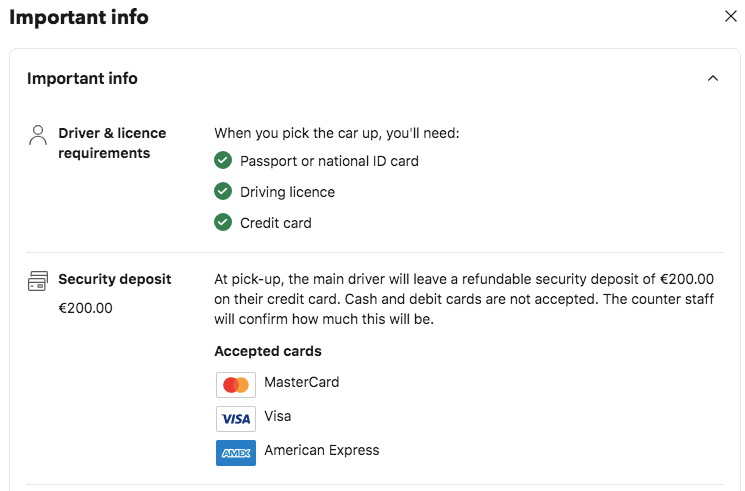Viewport: 745px width, 491px height.
Task: Click the Visa text label
Action: [x=278, y=416]
